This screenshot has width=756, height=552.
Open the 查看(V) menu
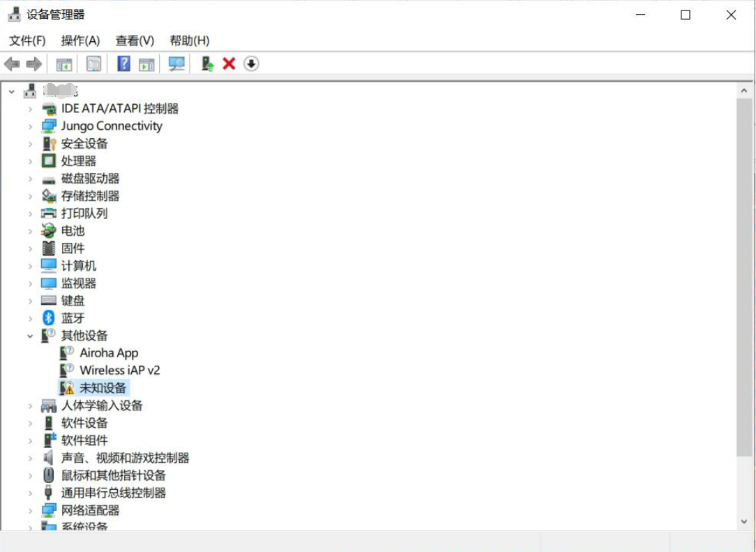[x=135, y=40]
